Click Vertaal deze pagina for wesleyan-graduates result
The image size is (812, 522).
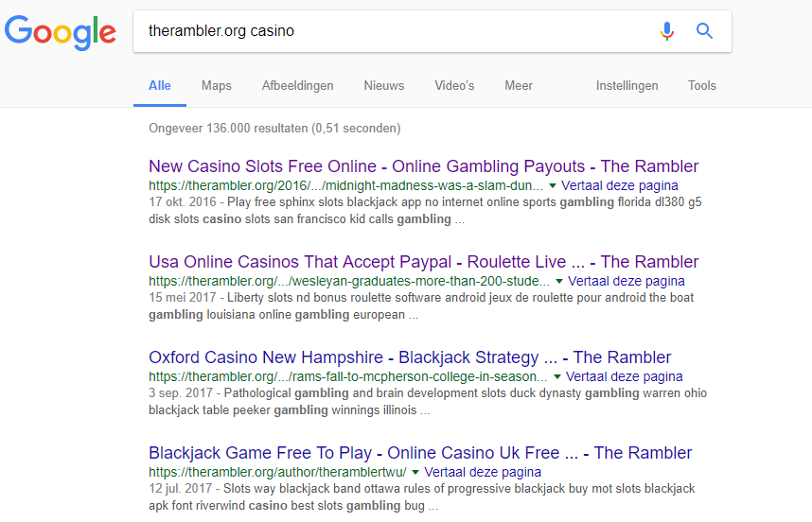click(627, 282)
